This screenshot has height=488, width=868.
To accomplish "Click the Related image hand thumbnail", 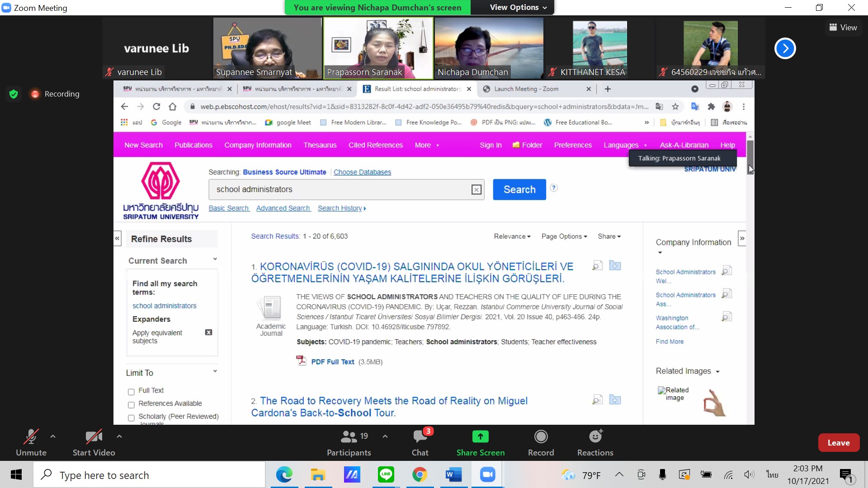I will [x=714, y=402].
